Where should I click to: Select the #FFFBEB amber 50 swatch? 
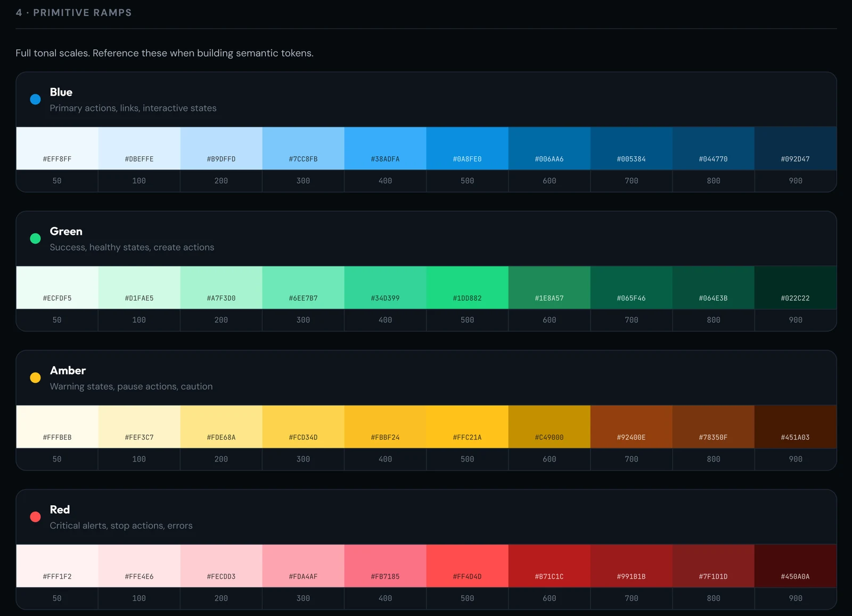58,427
